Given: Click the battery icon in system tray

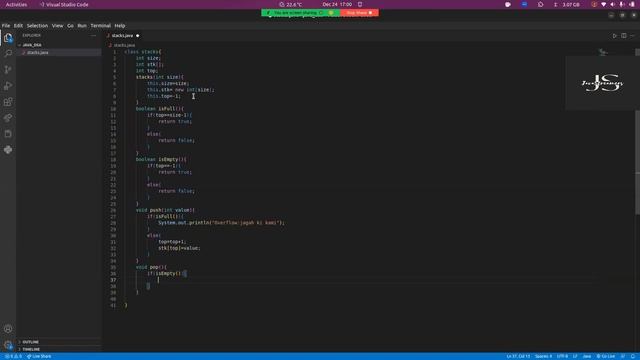Looking at the screenshot, I should coord(632,4).
